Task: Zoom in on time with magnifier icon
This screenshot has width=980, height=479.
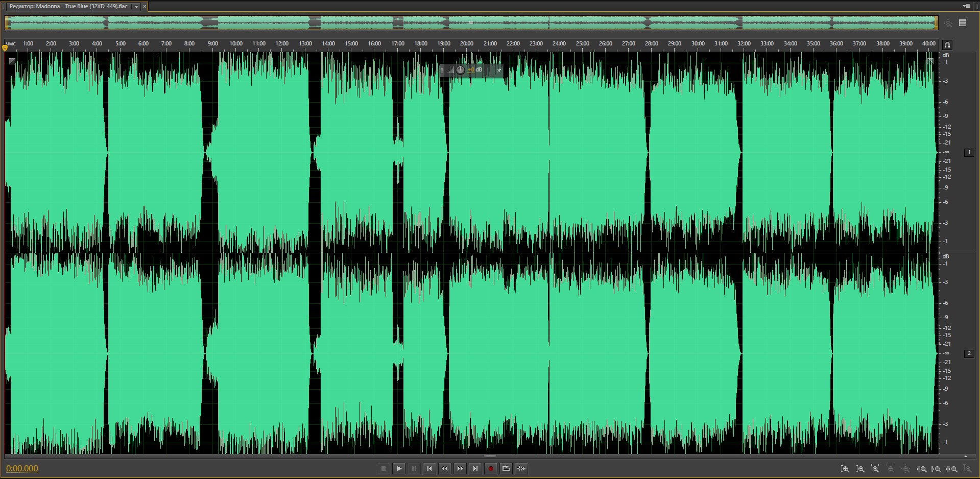Action: (x=875, y=469)
